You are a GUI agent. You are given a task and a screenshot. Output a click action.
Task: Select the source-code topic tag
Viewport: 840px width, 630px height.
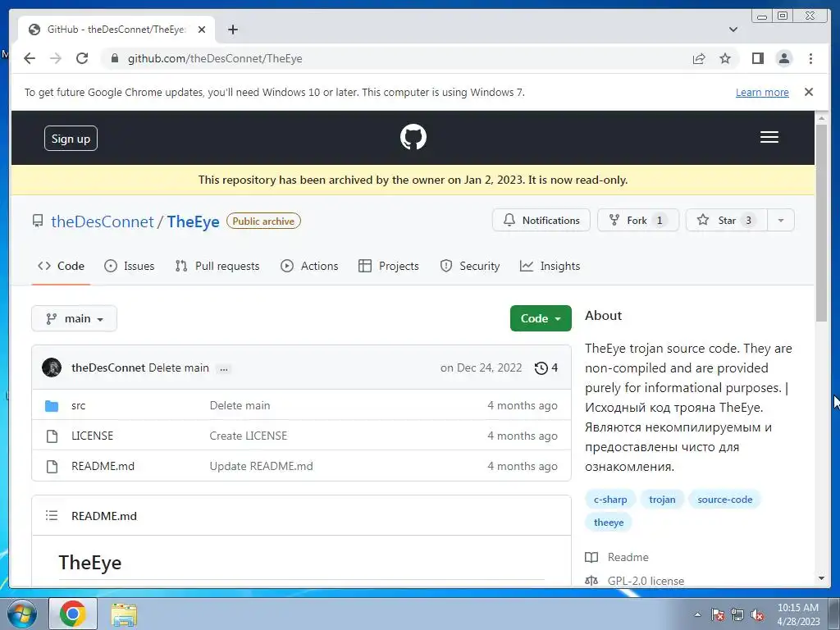[x=725, y=500]
